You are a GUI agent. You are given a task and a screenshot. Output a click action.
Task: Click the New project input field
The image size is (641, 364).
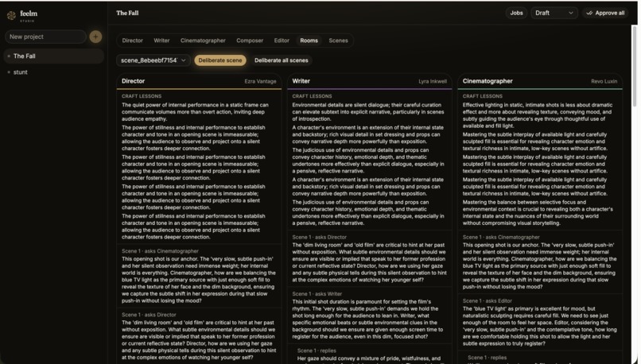click(x=45, y=37)
